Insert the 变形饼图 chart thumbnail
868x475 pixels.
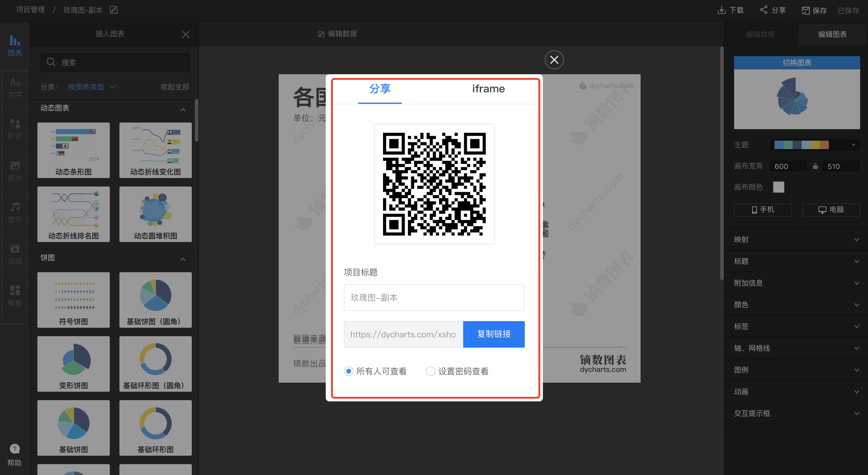(x=74, y=364)
